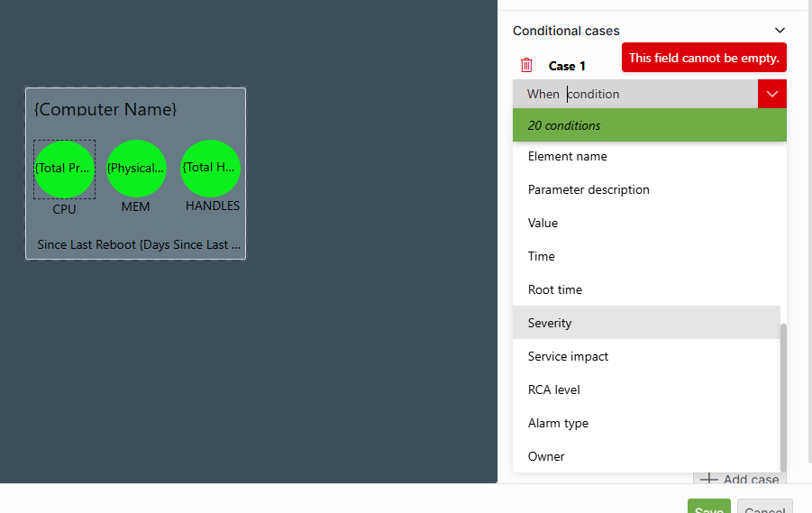Image resolution: width=812 pixels, height=513 pixels.
Task: Select the Owner condition
Action: click(x=546, y=456)
